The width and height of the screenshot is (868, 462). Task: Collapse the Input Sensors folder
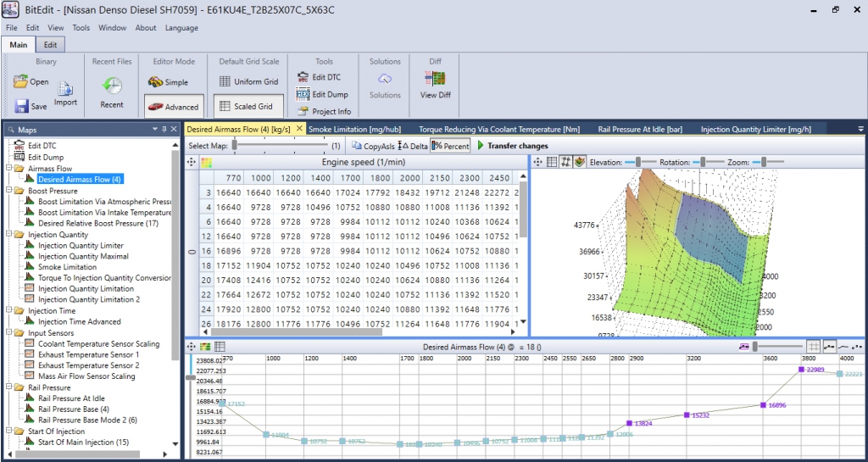click(x=9, y=333)
